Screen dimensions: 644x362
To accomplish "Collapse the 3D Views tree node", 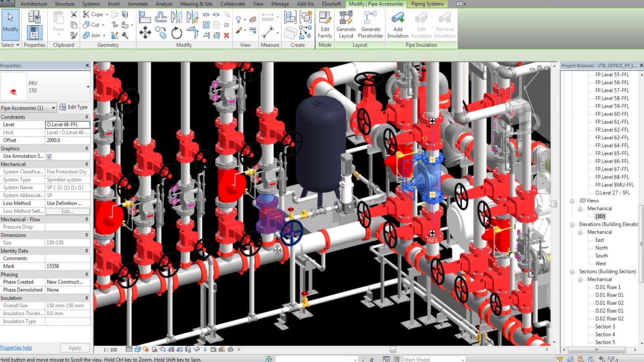I will 572,201.
